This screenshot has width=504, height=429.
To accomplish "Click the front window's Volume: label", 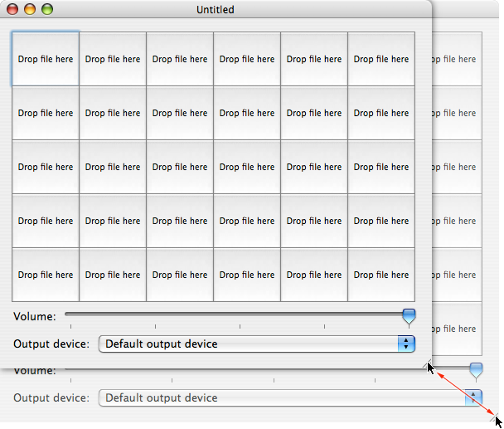I will click(x=35, y=317).
